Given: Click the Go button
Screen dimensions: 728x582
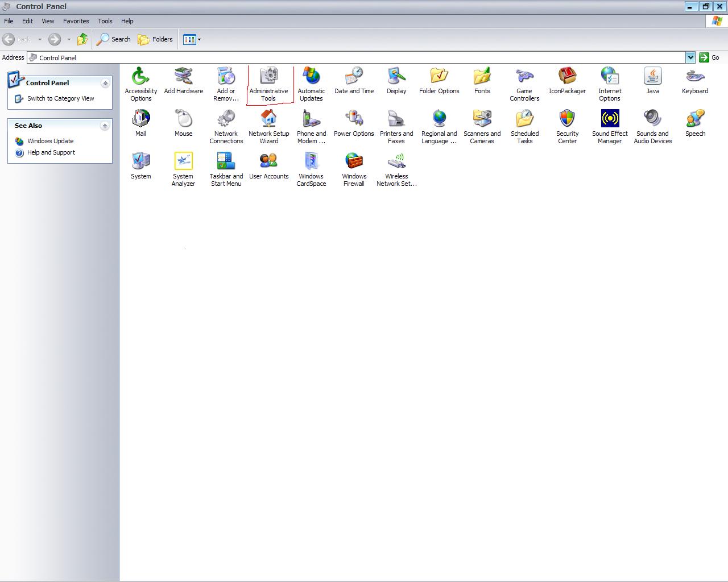Looking at the screenshot, I should [710, 57].
